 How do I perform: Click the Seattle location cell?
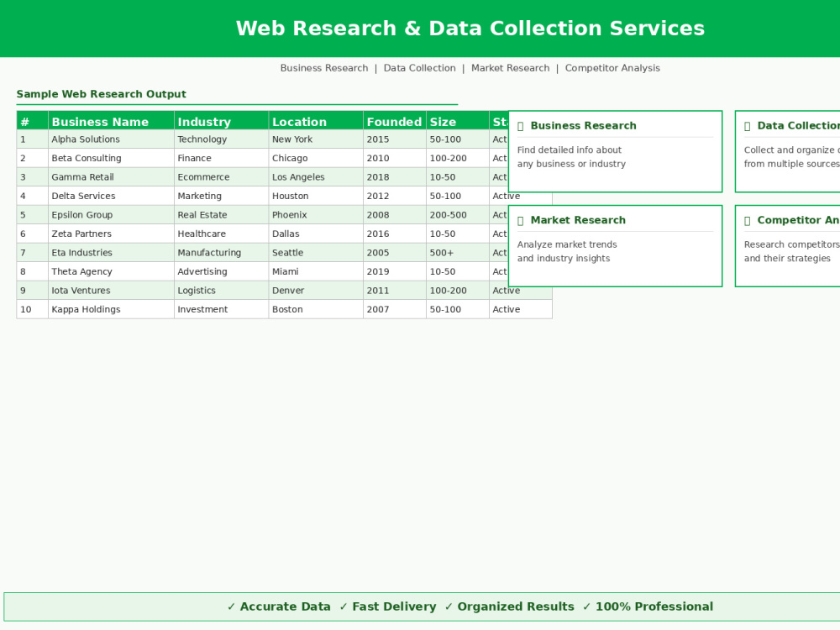pyautogui.click(x=316, y=252)
